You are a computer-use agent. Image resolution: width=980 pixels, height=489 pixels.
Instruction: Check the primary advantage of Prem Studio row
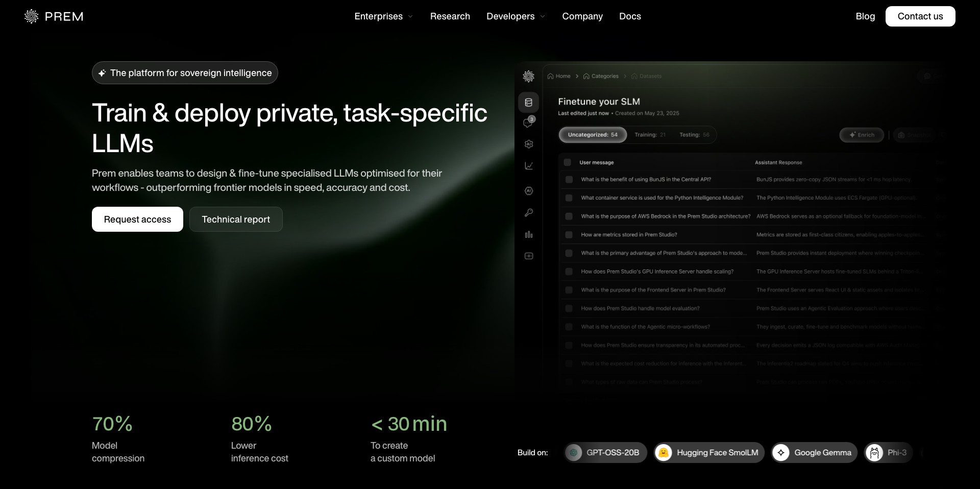coord(569,253)
